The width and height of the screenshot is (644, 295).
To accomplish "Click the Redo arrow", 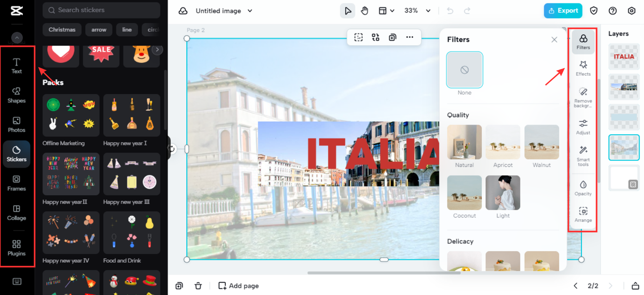I will click(467, 11).
